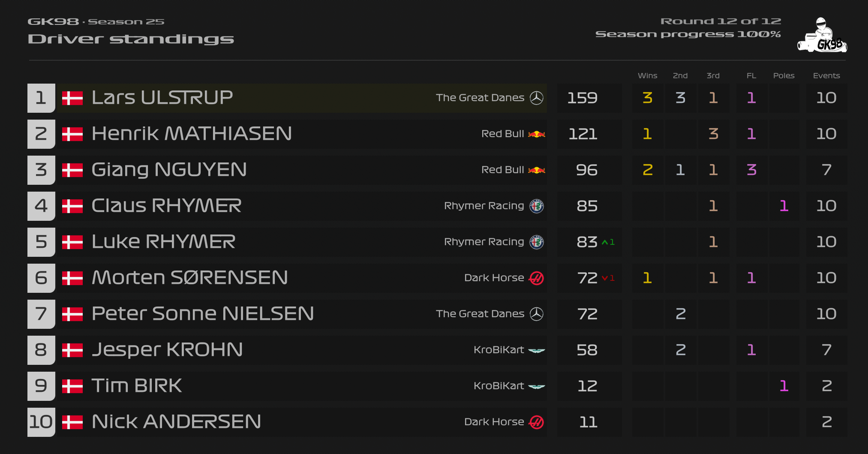Click Red Bull logo in Henrik Mathiasen row
The height and width of the screenshot is (454, 868).
coord(537,134)
